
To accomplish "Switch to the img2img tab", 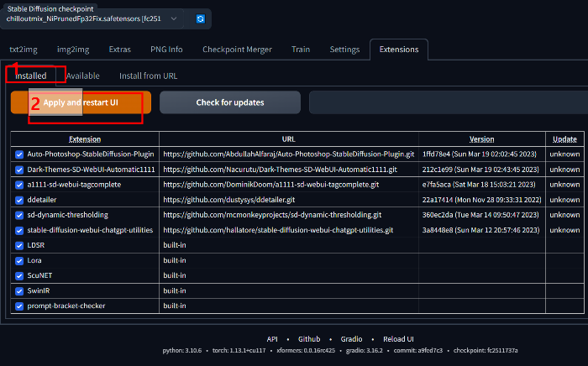I will pos(73,50).
